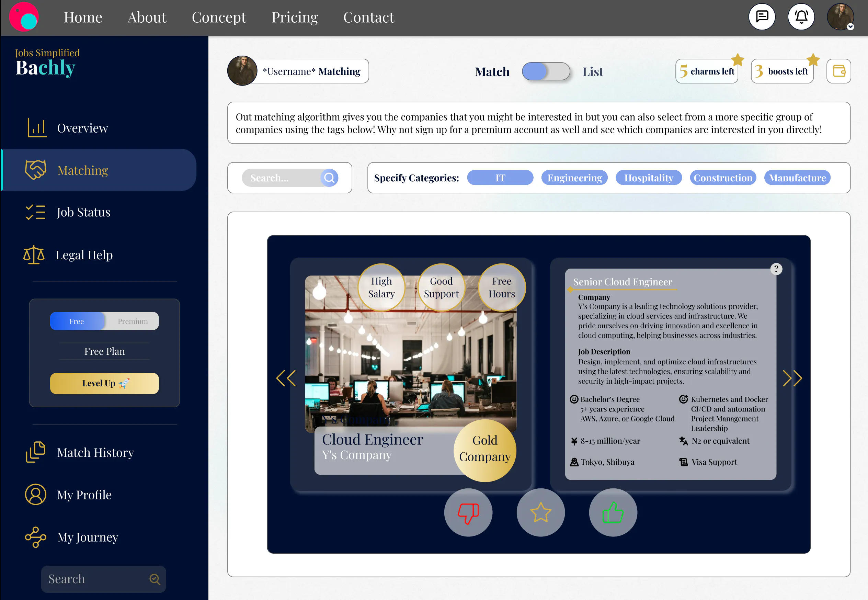Open Pricing in top navigation
Screen dimensions: 868x600
(295, 17)
